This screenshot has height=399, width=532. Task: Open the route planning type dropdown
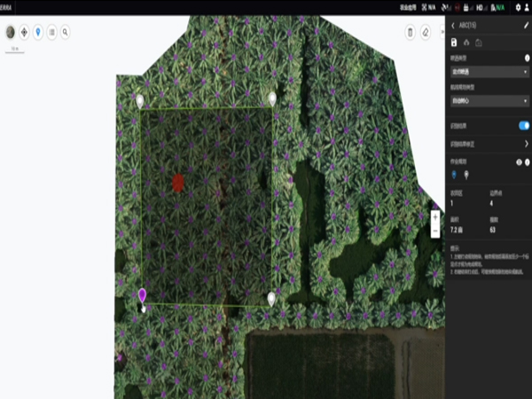click(x=490, y=101)
